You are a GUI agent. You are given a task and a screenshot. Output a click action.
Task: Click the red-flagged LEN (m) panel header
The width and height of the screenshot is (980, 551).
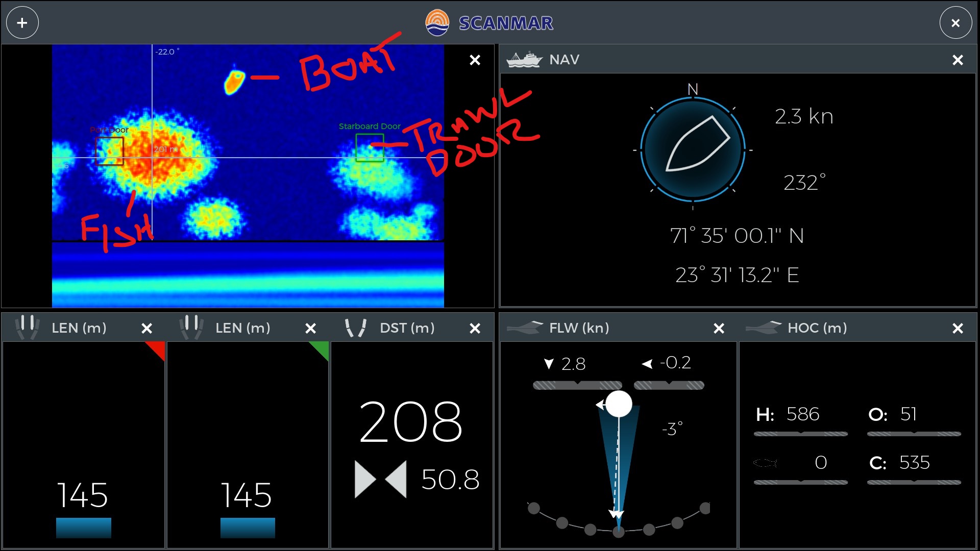click(79, 328)
